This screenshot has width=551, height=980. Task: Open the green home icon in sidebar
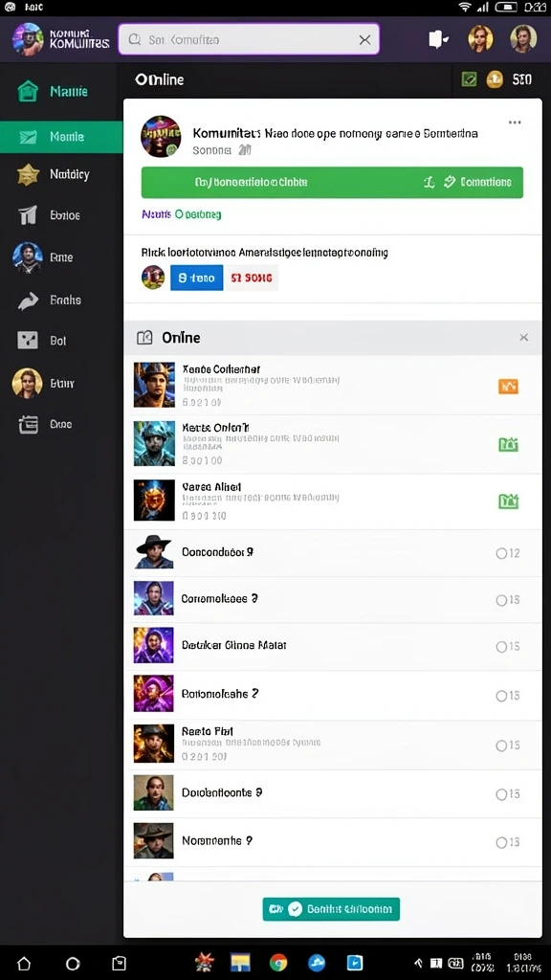point(28,91)
